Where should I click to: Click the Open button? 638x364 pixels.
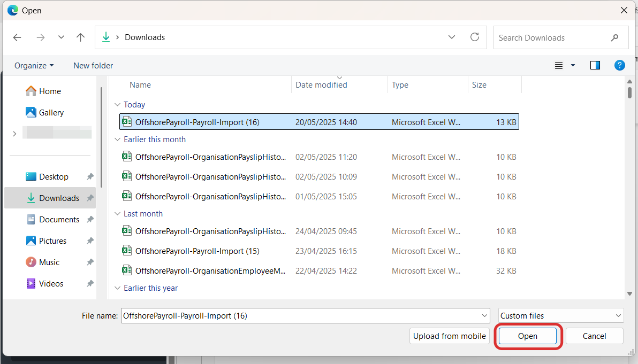point(528,336)
